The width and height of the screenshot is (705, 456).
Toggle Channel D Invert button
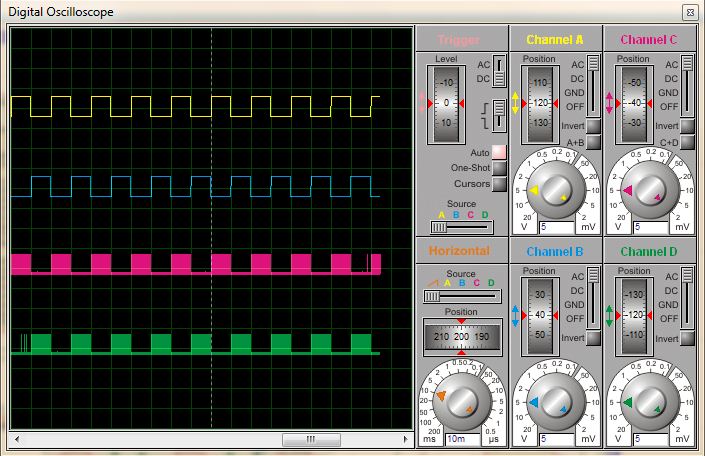[687, 338]
